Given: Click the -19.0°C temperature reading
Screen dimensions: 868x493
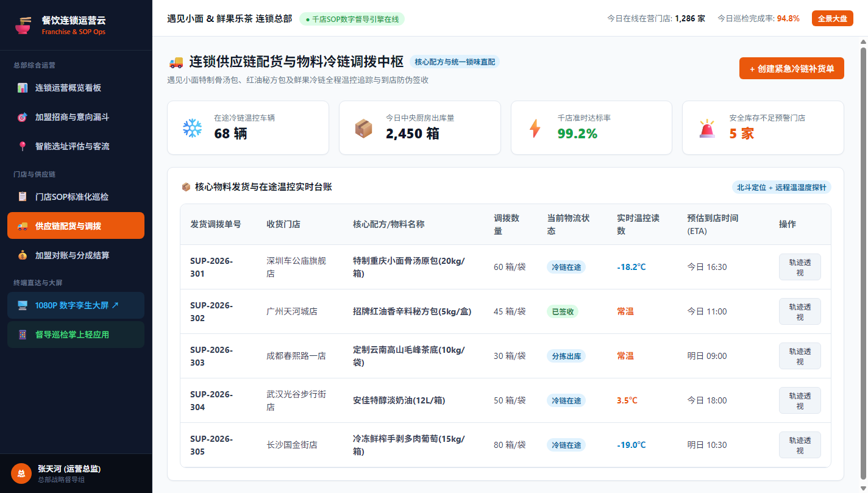Looking at the screenshot, I should (631, 445).
